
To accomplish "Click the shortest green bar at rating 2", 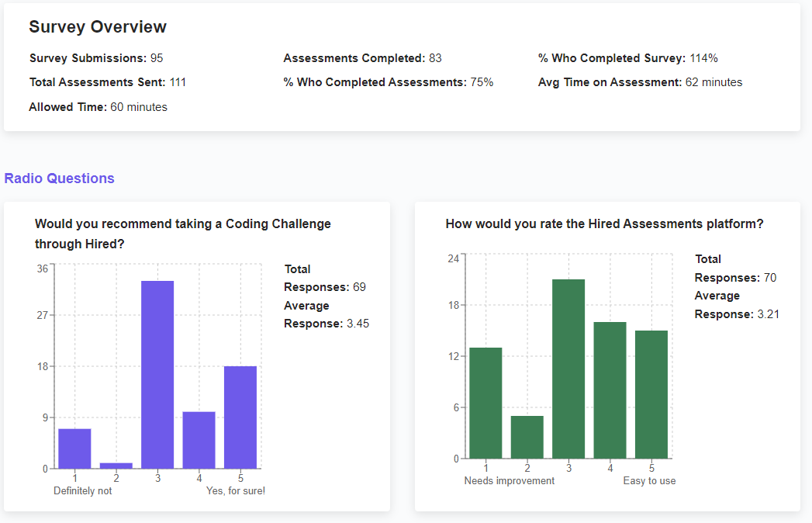I will point(527,437).
